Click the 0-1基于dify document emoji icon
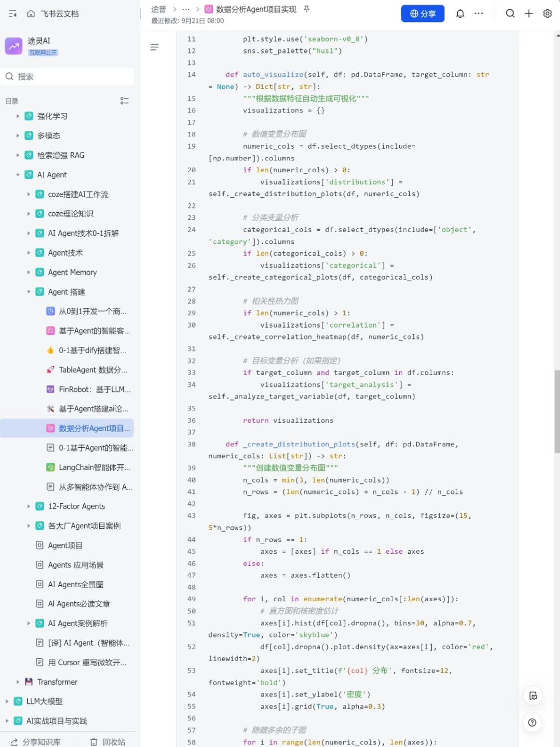 click(x=50, y=350)
